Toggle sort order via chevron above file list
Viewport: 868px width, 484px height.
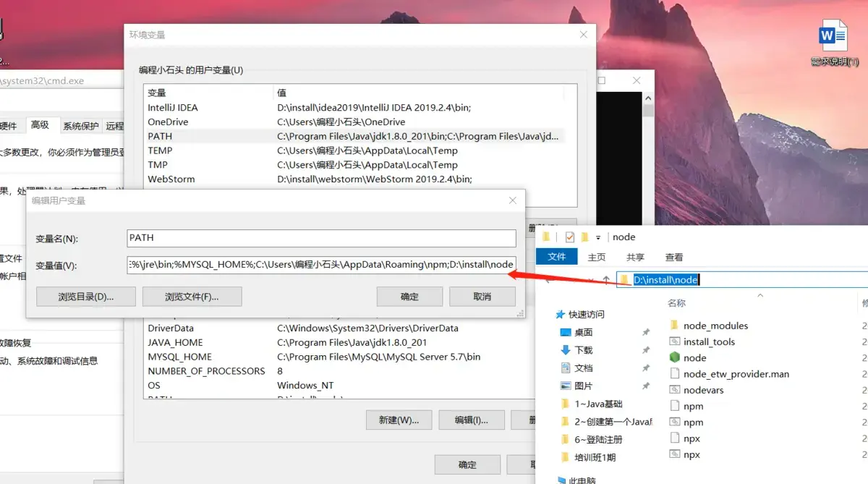[x=759, y=295]
